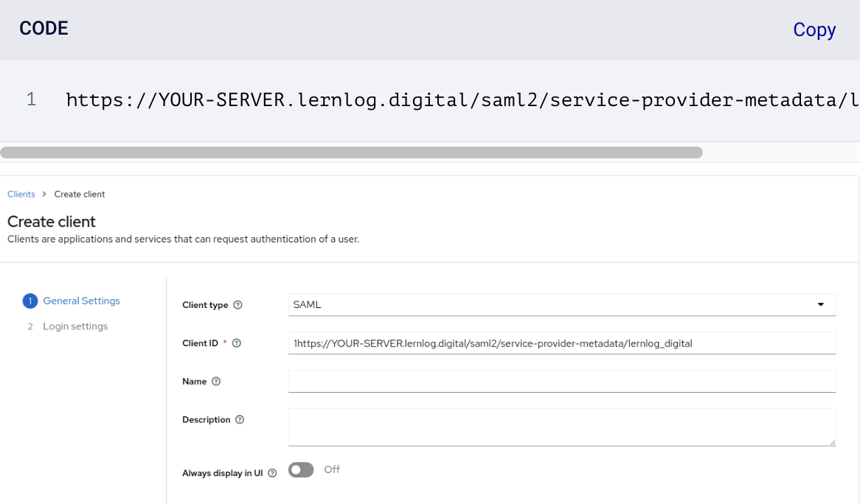Click into the Name text field
Image resolution: width=860 pixels, height=504 pixels.
tap(561, 381)
